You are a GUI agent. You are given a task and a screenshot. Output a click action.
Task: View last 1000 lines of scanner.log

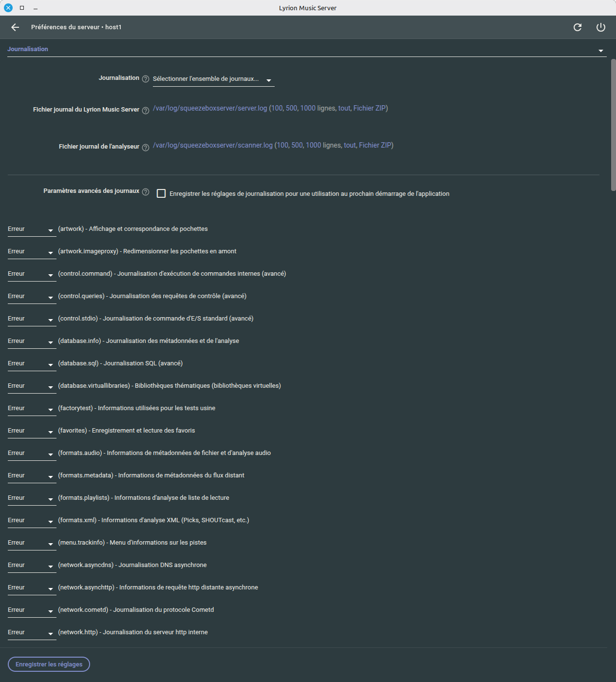(314, 145)
